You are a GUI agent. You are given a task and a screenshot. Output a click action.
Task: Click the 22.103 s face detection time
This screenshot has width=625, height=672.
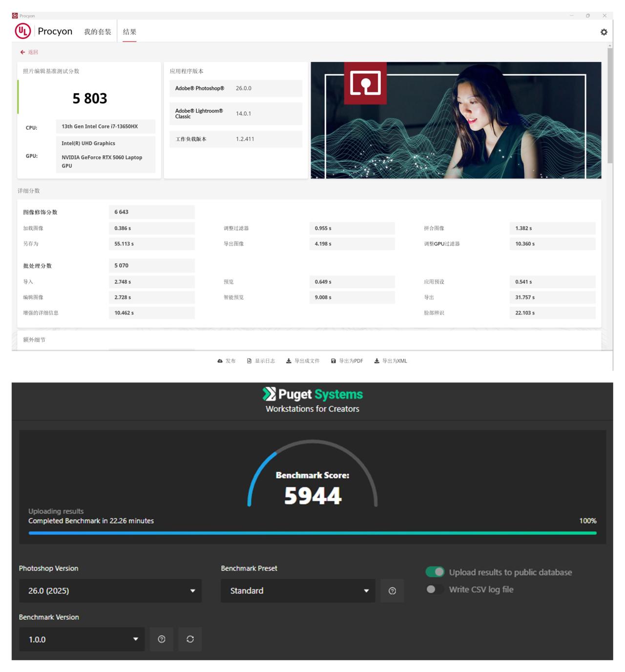point(525,313)
